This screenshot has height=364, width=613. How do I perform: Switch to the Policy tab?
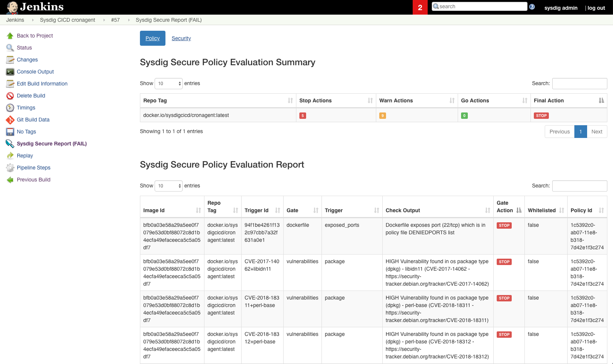tap(153, 38)
